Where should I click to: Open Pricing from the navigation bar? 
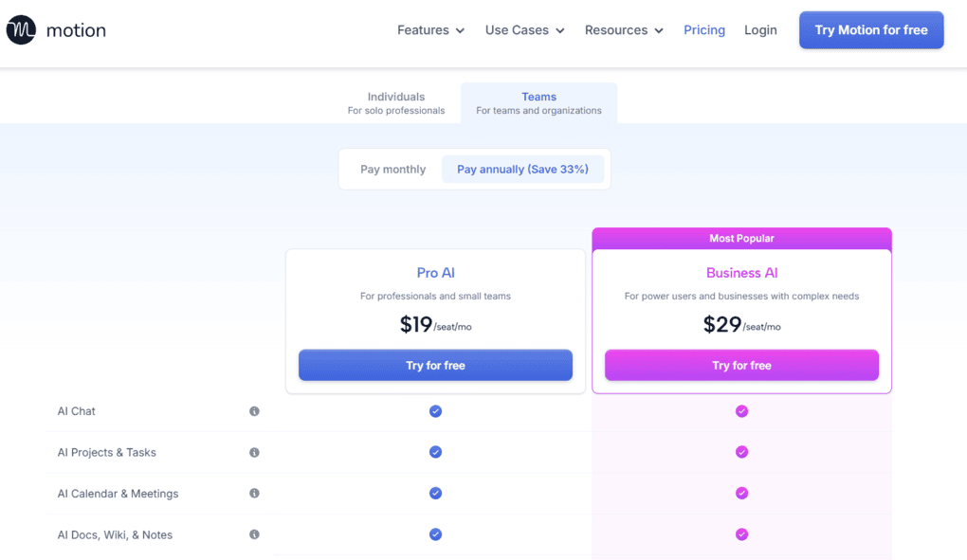(704, 29)
